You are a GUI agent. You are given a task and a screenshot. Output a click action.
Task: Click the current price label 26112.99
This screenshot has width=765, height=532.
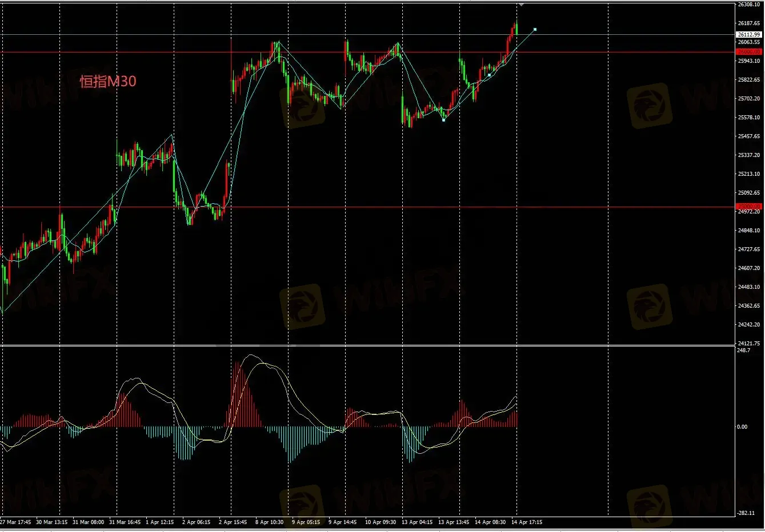pyautogui.click(x=749, y=35)
